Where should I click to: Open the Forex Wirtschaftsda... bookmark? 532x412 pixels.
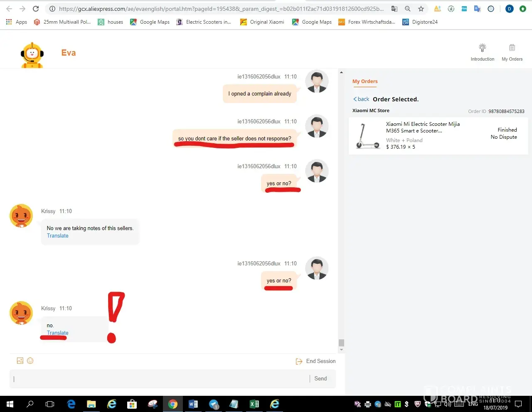coord(367,22)
